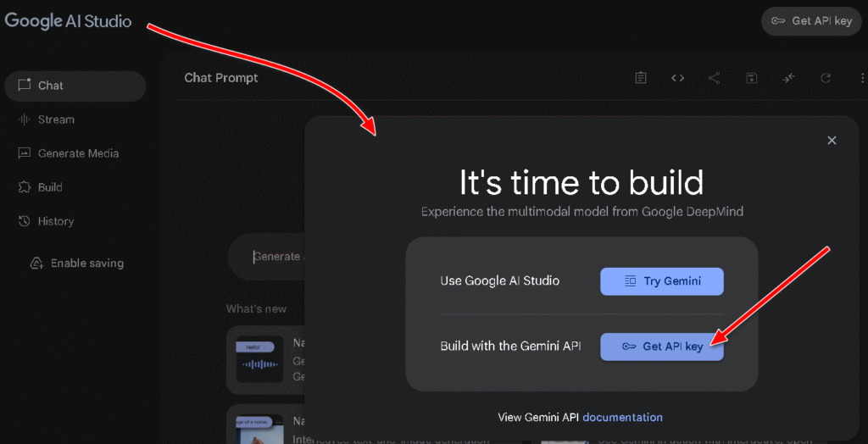This screenshot has width=868, height=444.
Task: Close the 'It's time to build' dialog
Action: [832, 141]
